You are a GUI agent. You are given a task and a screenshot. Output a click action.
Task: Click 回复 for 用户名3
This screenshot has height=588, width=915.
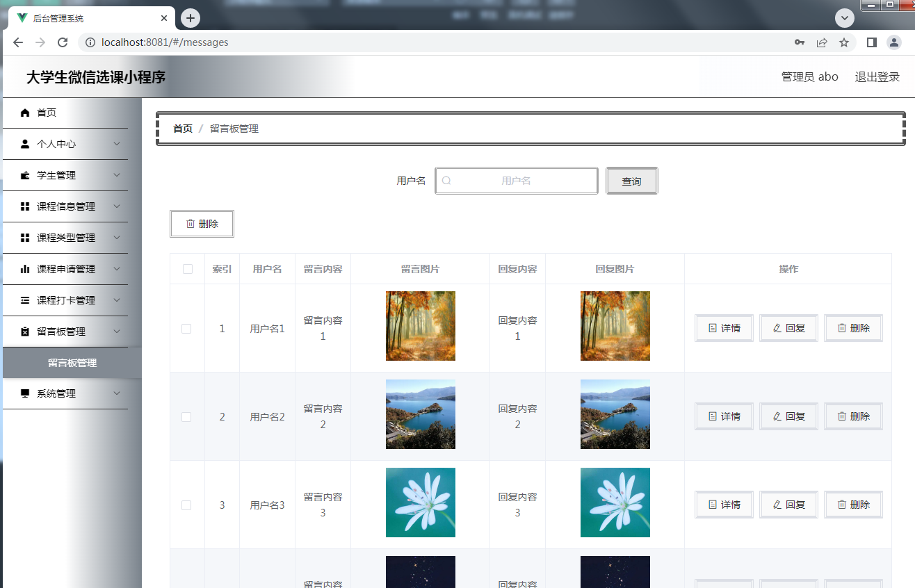tap(788, 505)
